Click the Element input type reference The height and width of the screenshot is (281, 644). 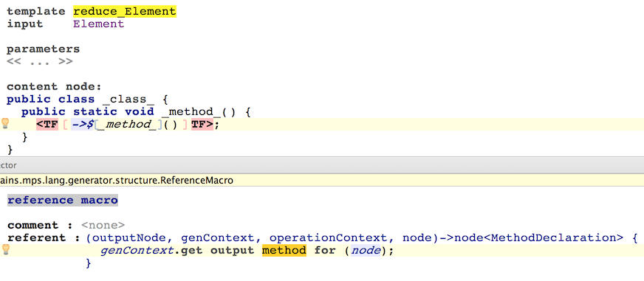point(98,24)
